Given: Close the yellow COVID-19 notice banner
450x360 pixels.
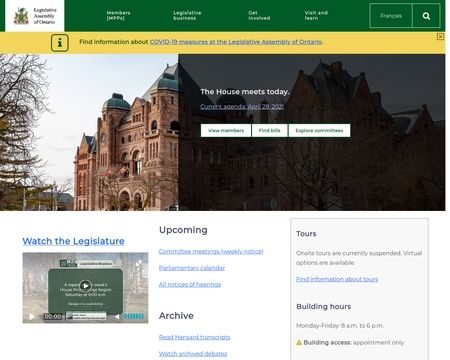Looking at the screenshot, I should 440,37.
